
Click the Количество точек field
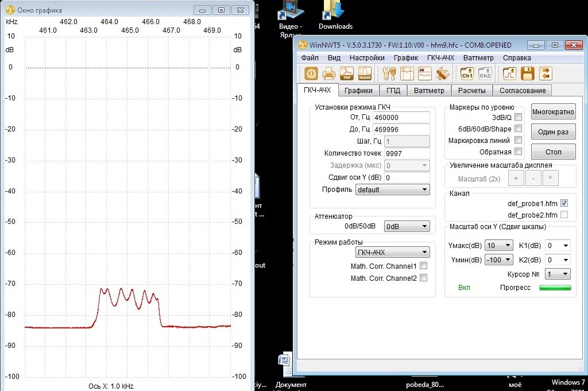tap(407, 153)
